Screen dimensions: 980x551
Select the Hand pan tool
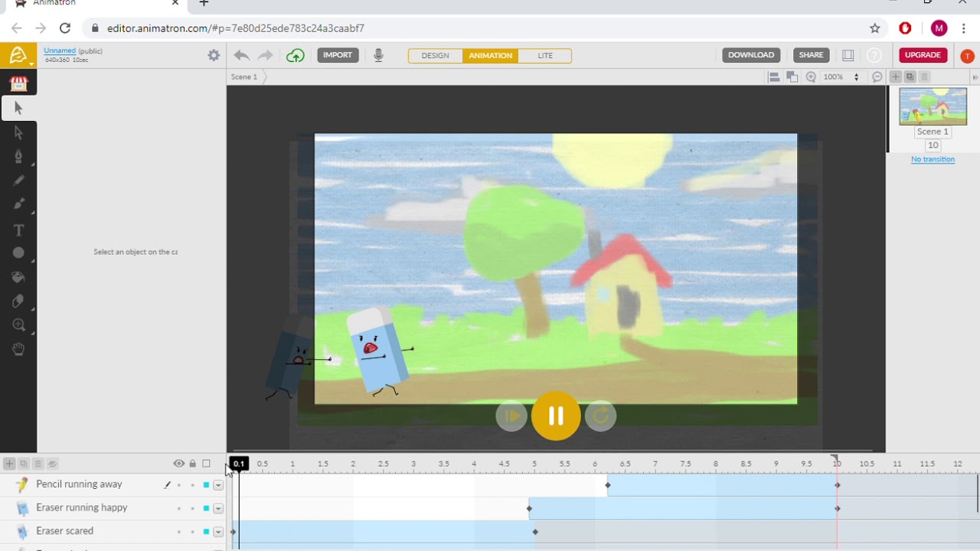click(x=18, y=350)
